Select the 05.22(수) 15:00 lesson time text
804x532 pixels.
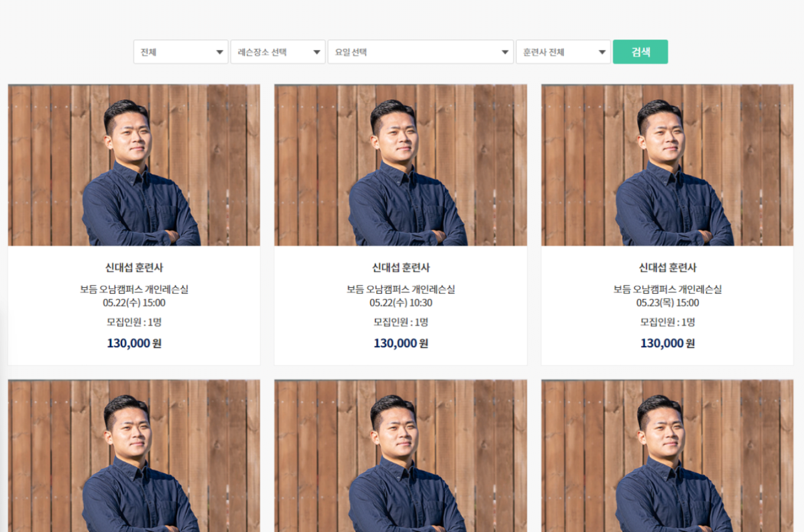click(x=134, y=303)
